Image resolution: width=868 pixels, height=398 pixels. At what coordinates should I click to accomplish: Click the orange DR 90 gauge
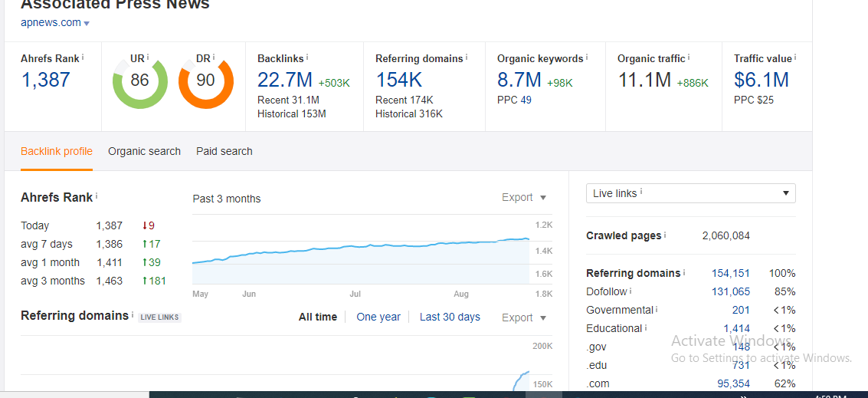[206, 81]
